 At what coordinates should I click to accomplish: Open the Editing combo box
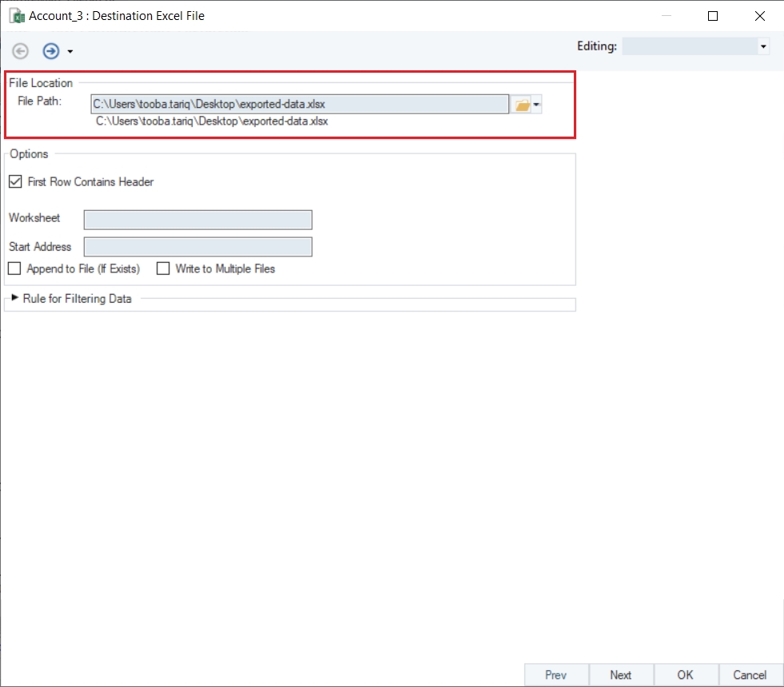pyautogui.click(x=695, y=46)
